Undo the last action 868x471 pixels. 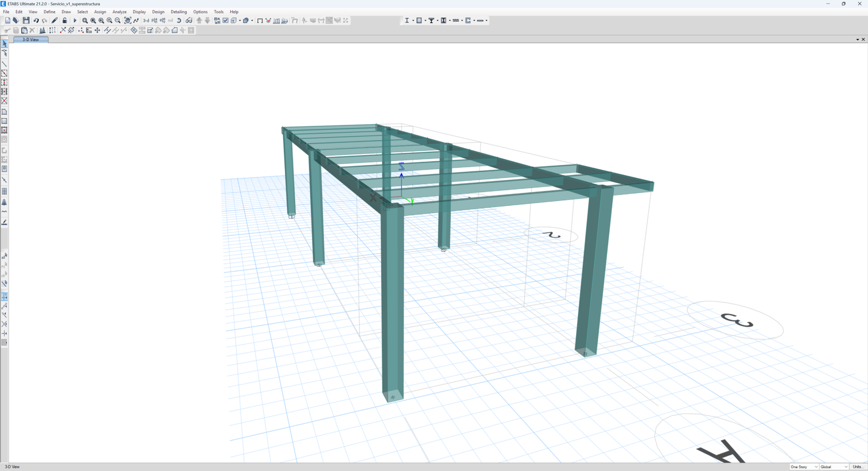coord(36,21)
